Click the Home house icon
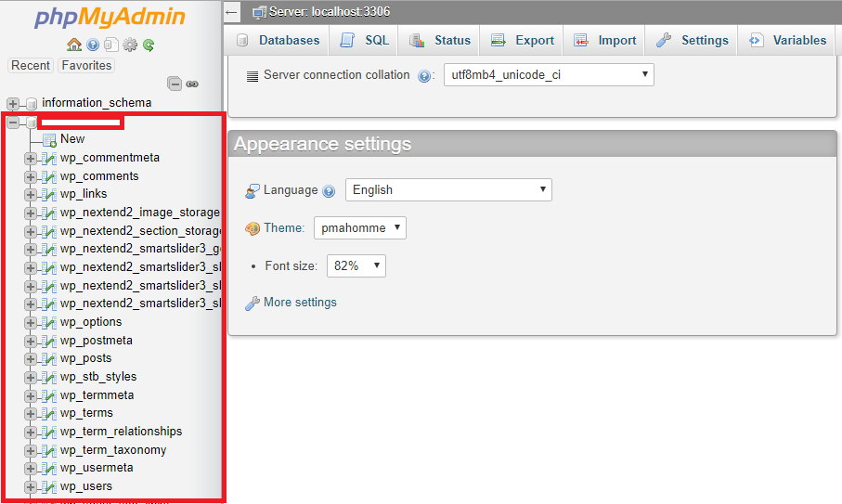 point(74,45)
